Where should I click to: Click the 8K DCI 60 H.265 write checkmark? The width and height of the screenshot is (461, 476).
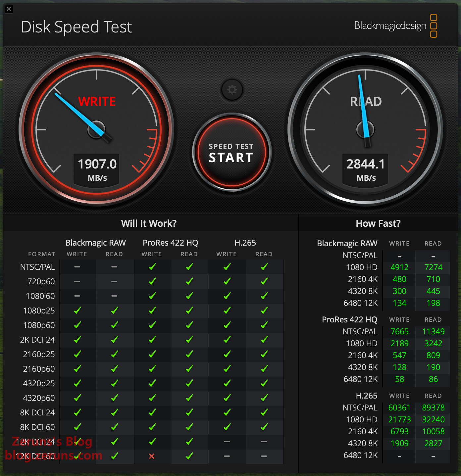pos(227,427)
